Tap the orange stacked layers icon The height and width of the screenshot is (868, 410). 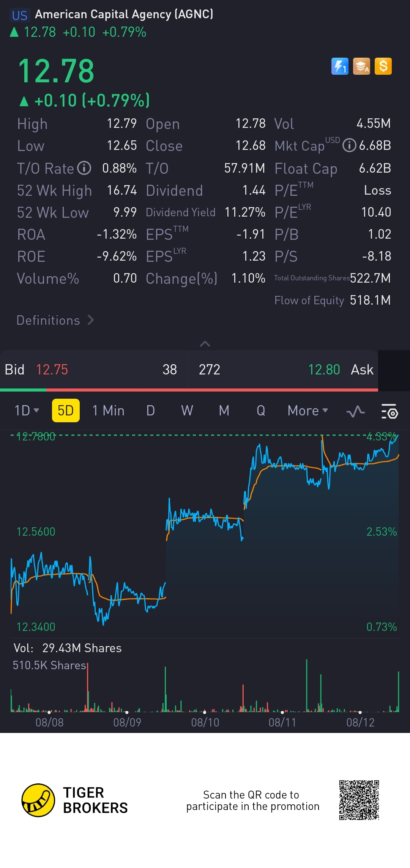pyautogui.click(x=361, y=66)
